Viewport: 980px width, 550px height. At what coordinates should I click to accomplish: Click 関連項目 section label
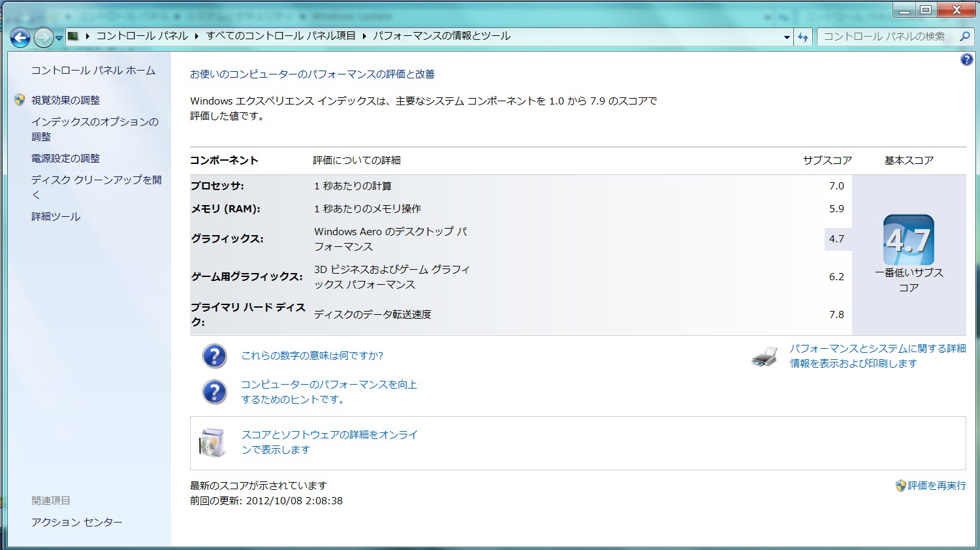(x=51, y=501)
